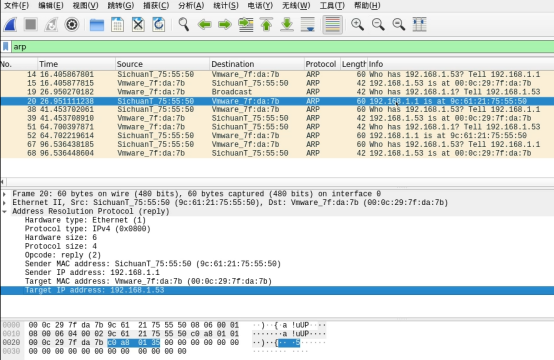Open the 统计(S) menu
This screenshot has height=360, width=554.
226,5
